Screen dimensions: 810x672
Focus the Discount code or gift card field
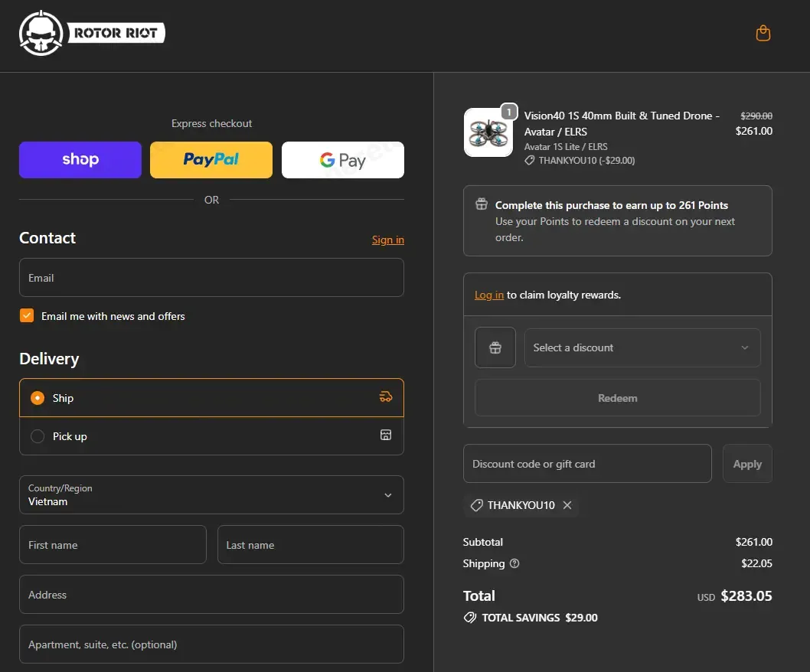click(x=587, y=464)
